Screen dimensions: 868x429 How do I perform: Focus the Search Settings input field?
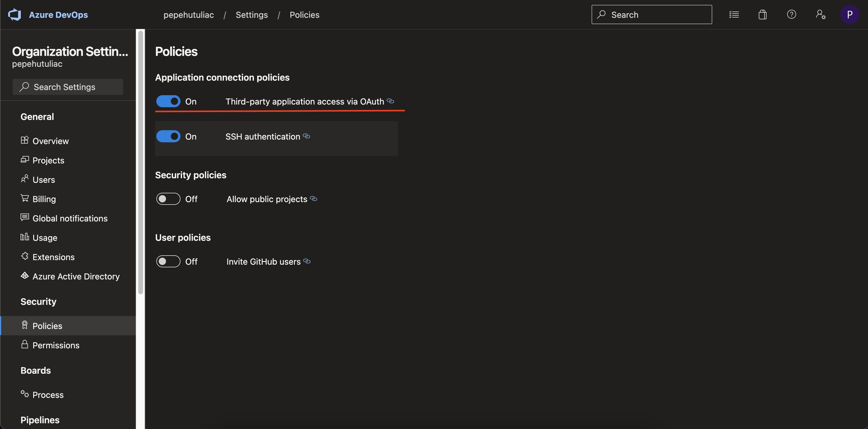click(x=68, y=87)
